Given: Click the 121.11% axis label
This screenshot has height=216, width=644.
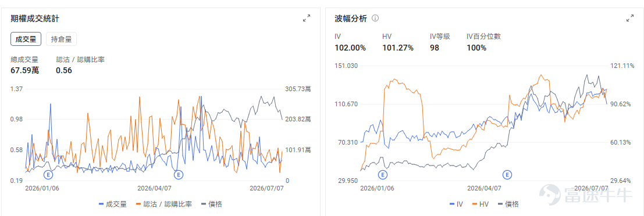Looking at the screenshot, I should pos(622,66).
